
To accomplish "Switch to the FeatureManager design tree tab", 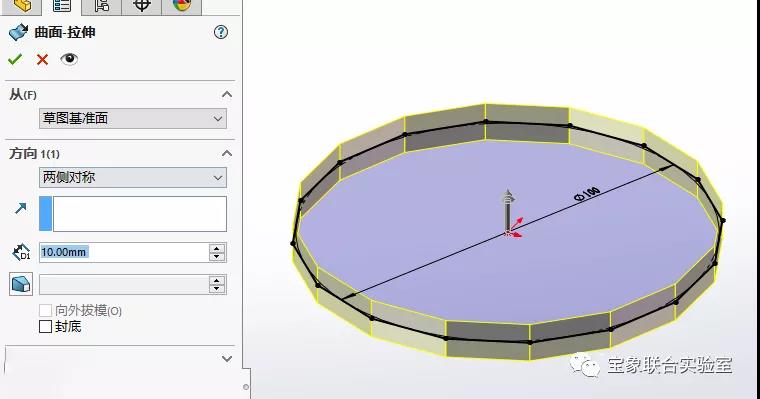I will (21, 5).
